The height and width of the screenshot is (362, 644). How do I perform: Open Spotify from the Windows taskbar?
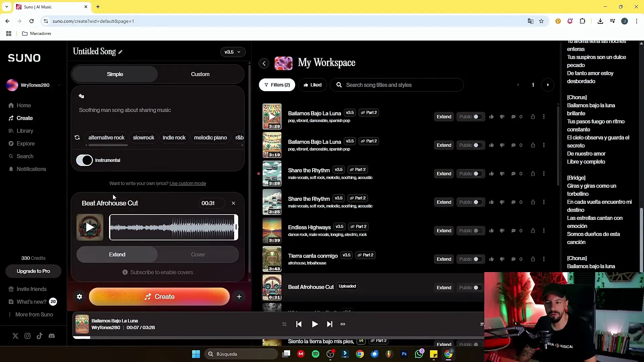(x=316, y=354)
